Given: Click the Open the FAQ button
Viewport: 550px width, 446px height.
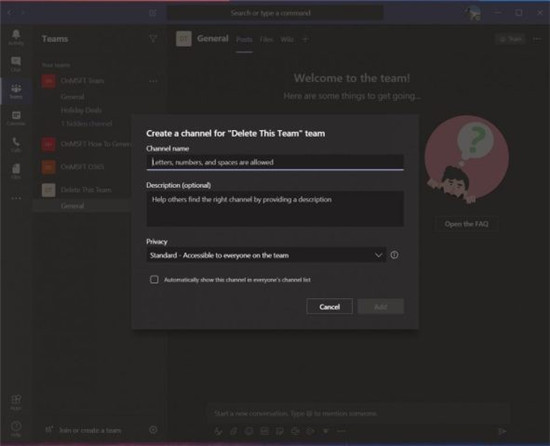Looking at the screenshot, I should coord(466,224).
